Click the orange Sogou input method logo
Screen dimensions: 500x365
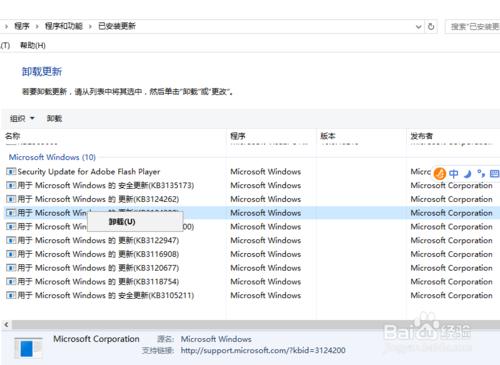(x=440, y=173)
